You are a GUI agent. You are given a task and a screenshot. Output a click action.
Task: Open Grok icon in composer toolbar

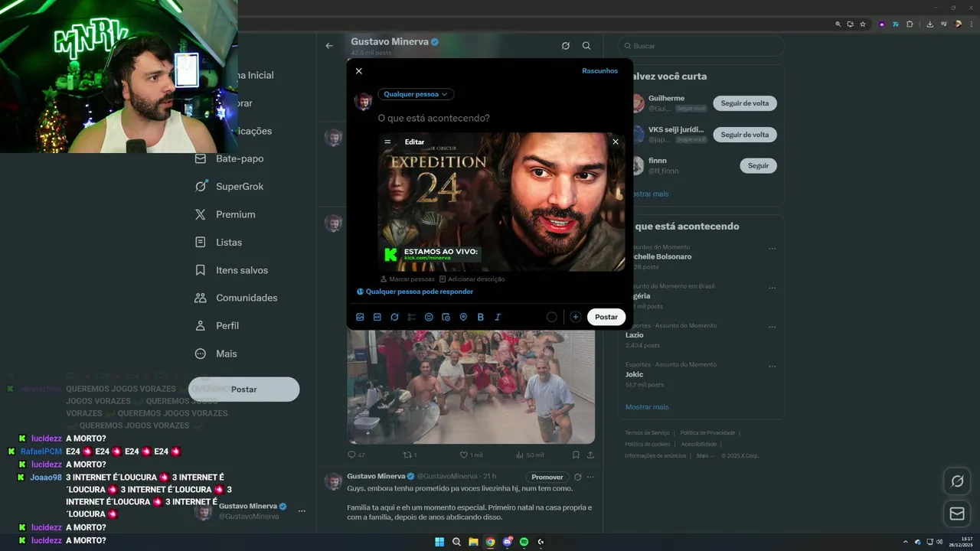coord(394,317)
